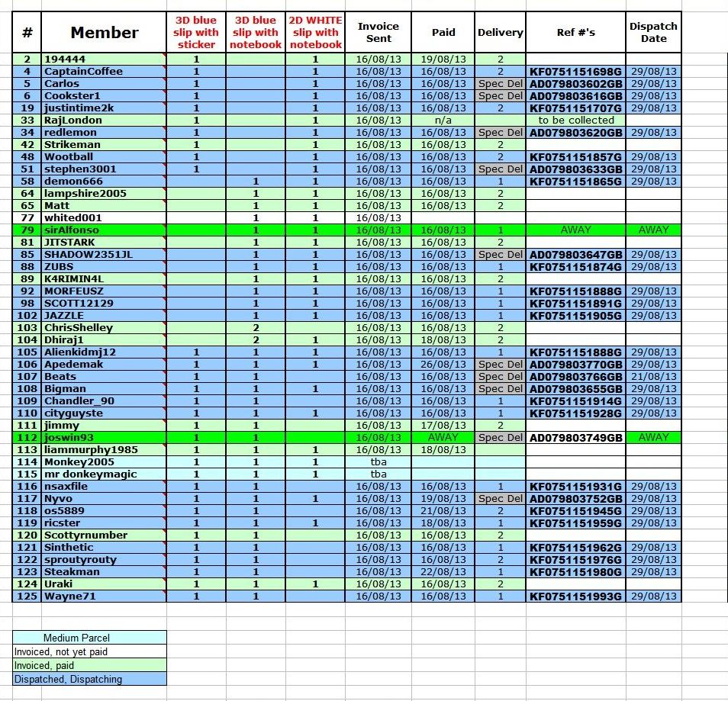Click member cell Sinthetic
This screenshot has width=728, height=701.
point(104,548)
